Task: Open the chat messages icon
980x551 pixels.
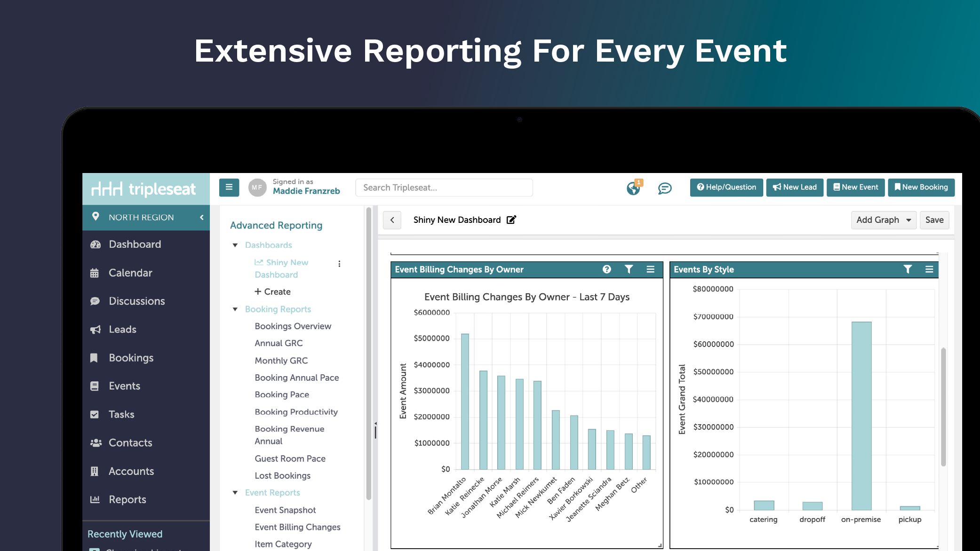Action: coord(664,189)
